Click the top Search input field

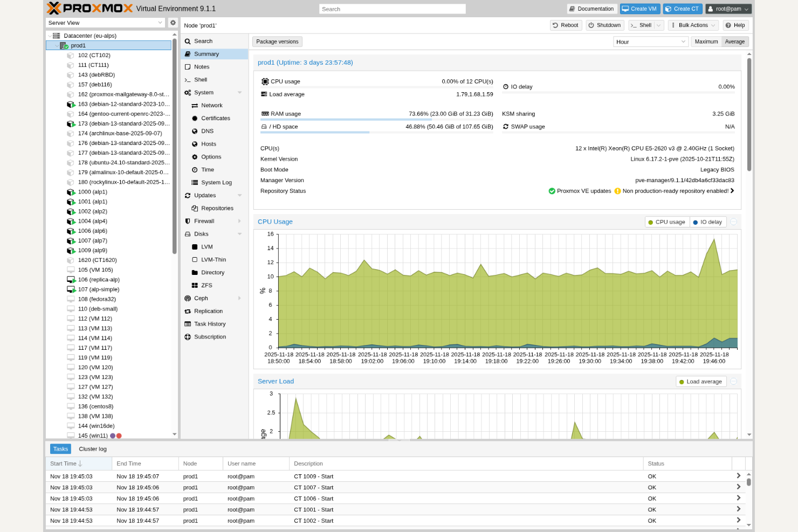tap(392, 9)
